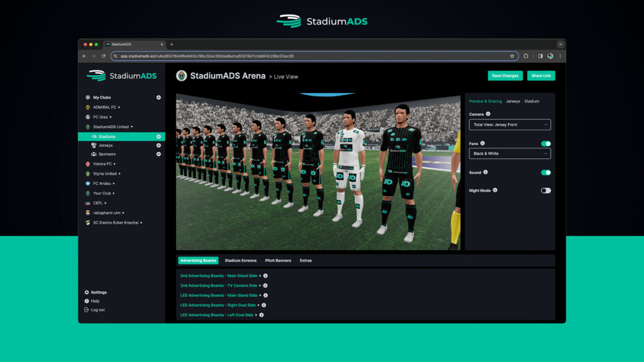Add a sponsor with Sponsors plus icon

point(158,155)
